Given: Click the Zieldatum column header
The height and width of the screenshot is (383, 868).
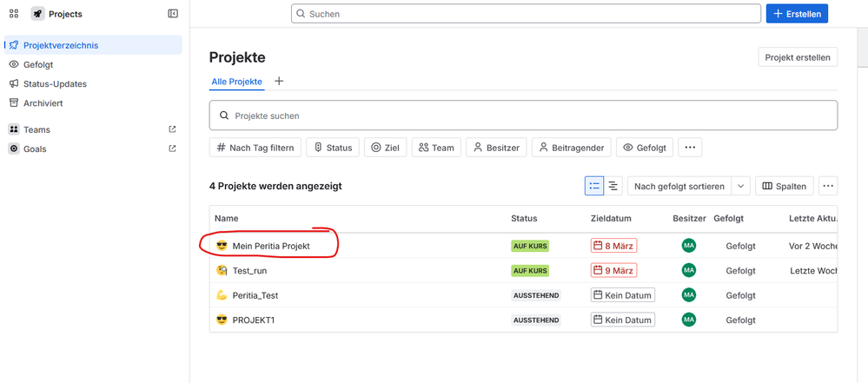Looking at the screenshot, I should pos(611,219).
